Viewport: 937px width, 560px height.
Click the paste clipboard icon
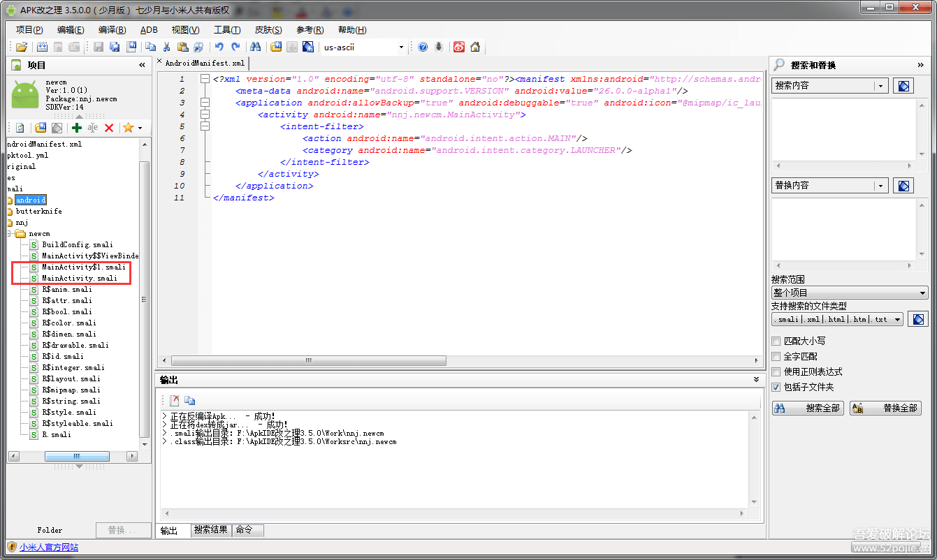tap(182, 47)
